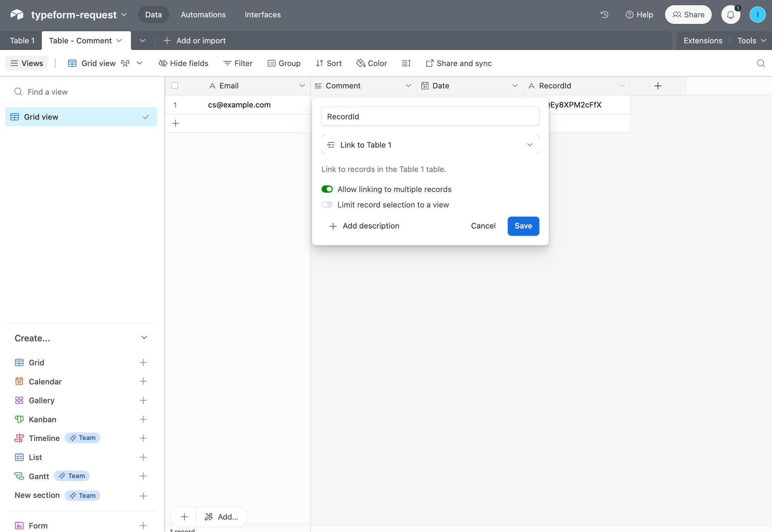Image resolution: width=772 pixels, height=532 pixels.
Task: Open Grid view options chevron in toolbar
Action: pyautogui.click(x=139, y=63)
